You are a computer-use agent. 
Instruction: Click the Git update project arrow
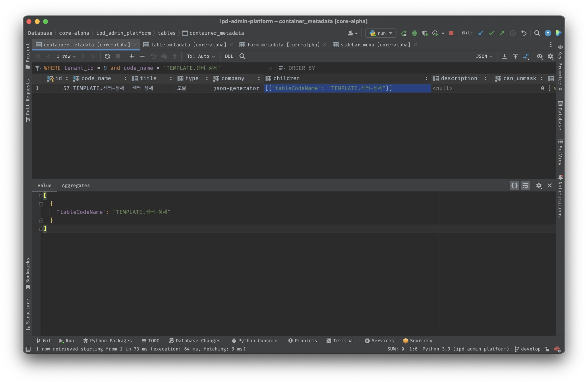pos(481,33)
